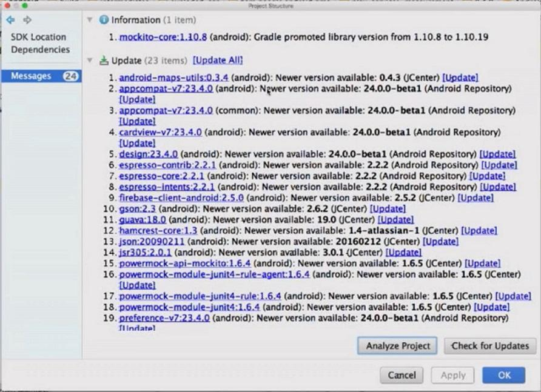The image size is (541, 392).
Task: Open the cardview-v7:23.4.0 link
Action: pos(161,133)
